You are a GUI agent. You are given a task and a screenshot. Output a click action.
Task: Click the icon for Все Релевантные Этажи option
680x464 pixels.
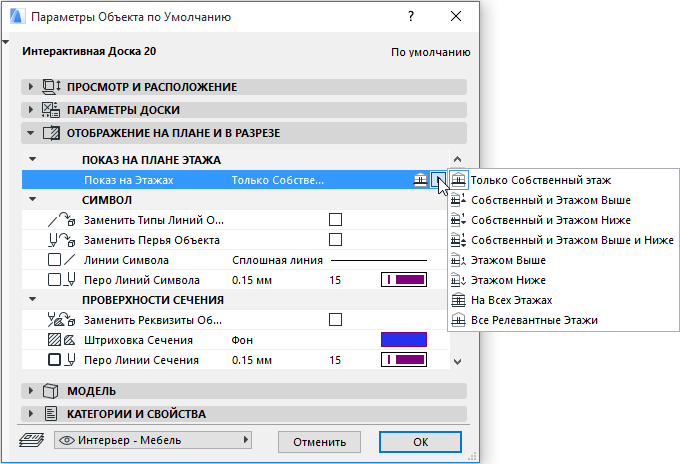(458, 320)
